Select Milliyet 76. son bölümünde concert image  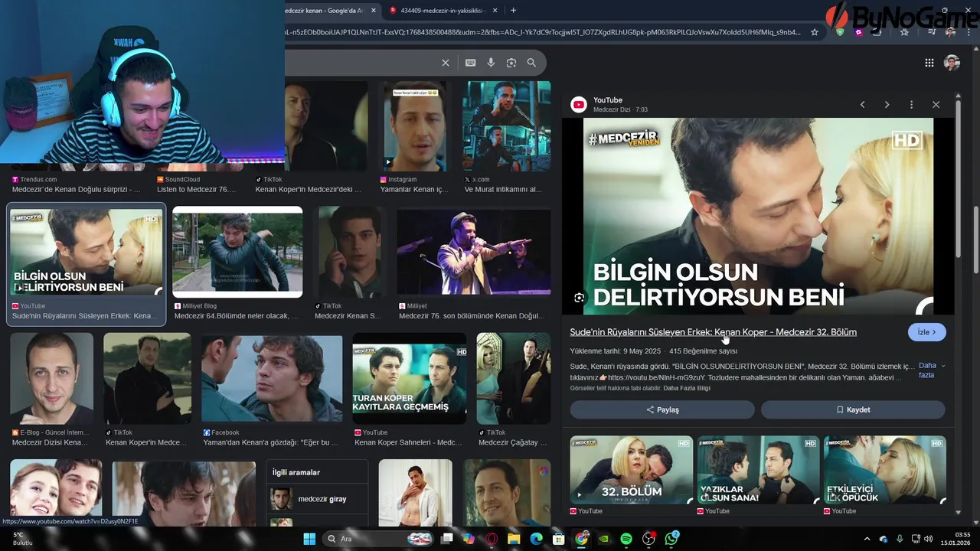[474, 252]
